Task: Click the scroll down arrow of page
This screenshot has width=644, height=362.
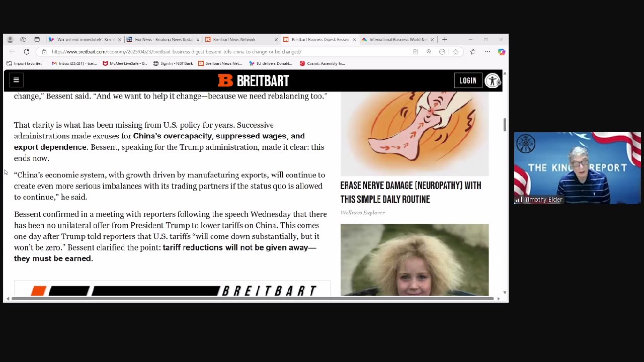Action: tap(505, 292)
